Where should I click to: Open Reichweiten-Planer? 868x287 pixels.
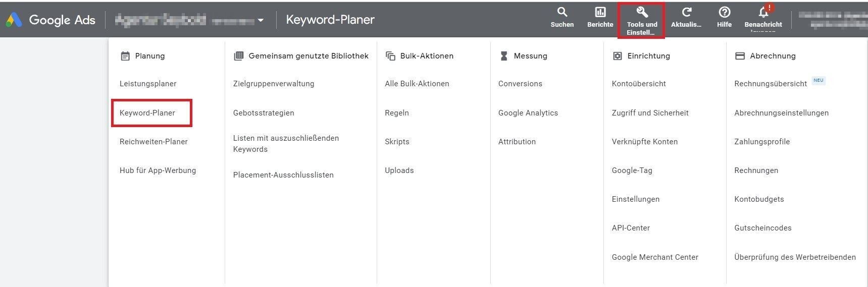click(154, 142)
